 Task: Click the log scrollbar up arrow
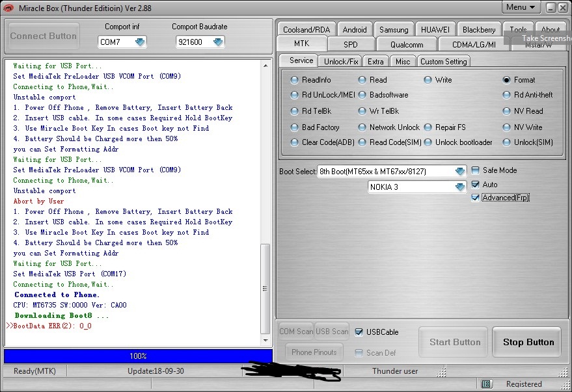pos(266,66)
